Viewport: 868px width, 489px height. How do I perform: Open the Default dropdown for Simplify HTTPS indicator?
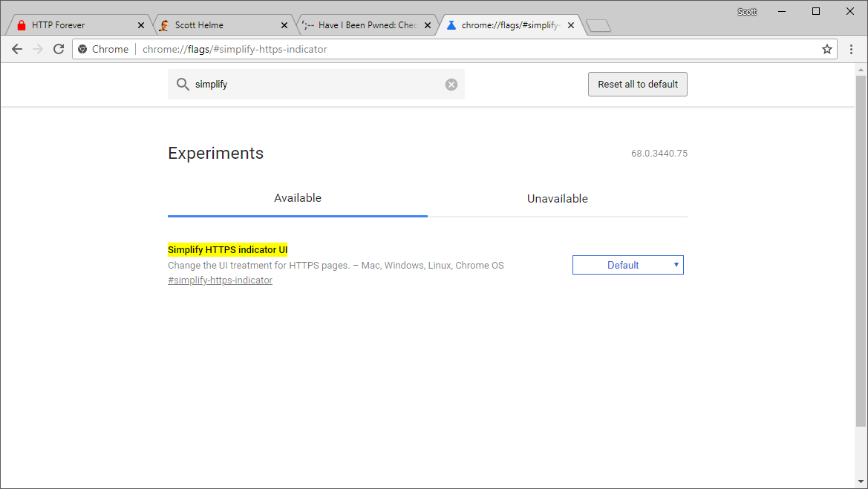point(627,265)
